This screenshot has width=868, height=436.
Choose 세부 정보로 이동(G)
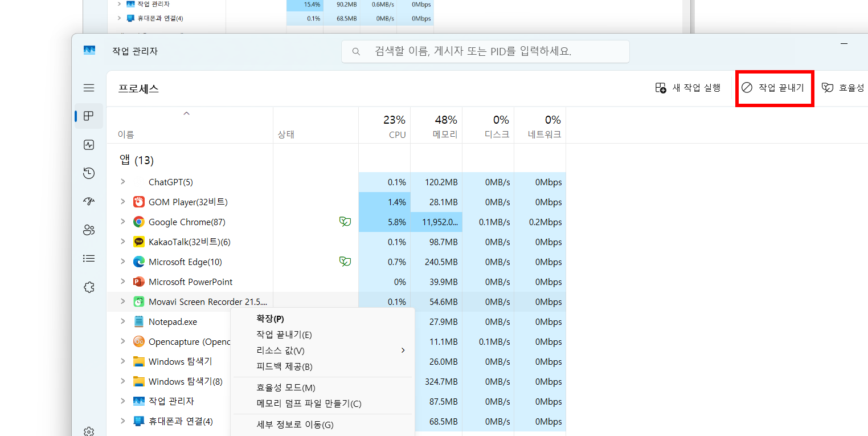[322, 425]
